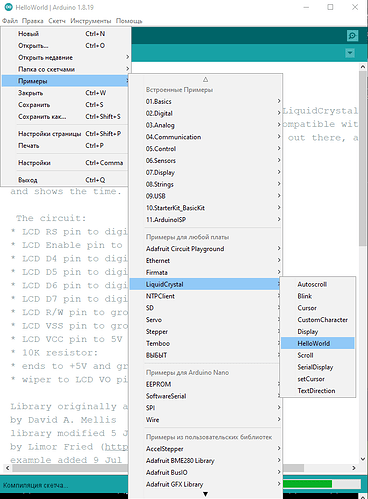Open Настройки preferences entry
368x499 pixels.
65,163
